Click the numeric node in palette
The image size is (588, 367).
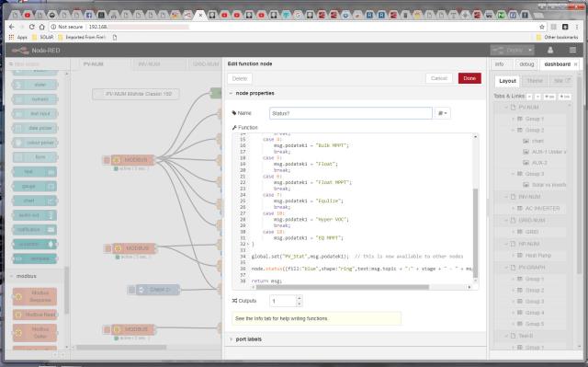click(35, 99)
